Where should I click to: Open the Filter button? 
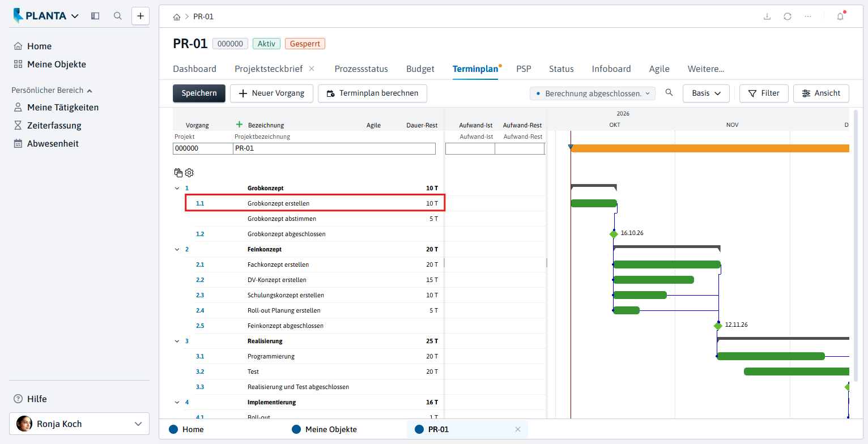pyautogui.click(x=764, y=93)
